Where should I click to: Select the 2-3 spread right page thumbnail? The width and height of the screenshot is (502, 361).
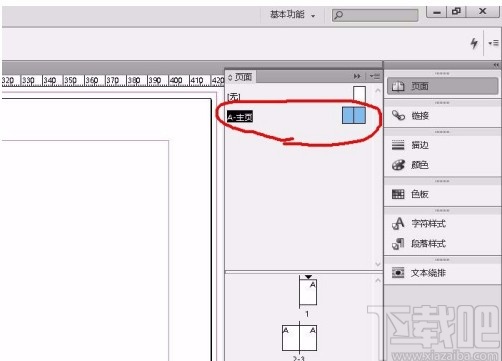pos(308,338)
